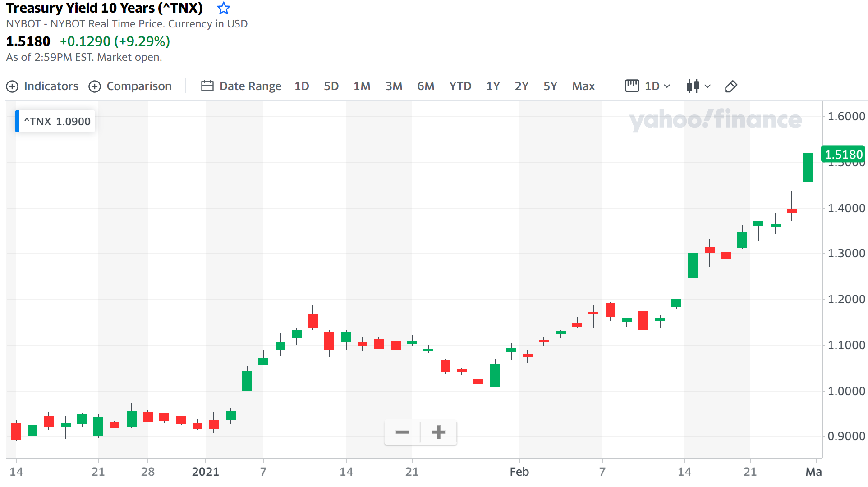Choose the 1Y time range

pyautogui.click(x=493, y=86)
